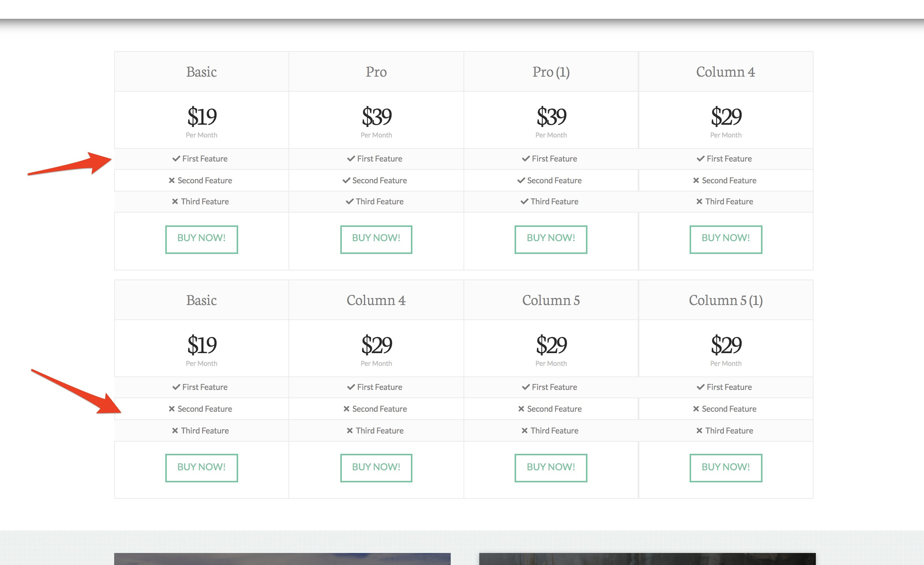
Task: Click BUY NOW! under top table Column 4
Action: (x=726, y=240)
